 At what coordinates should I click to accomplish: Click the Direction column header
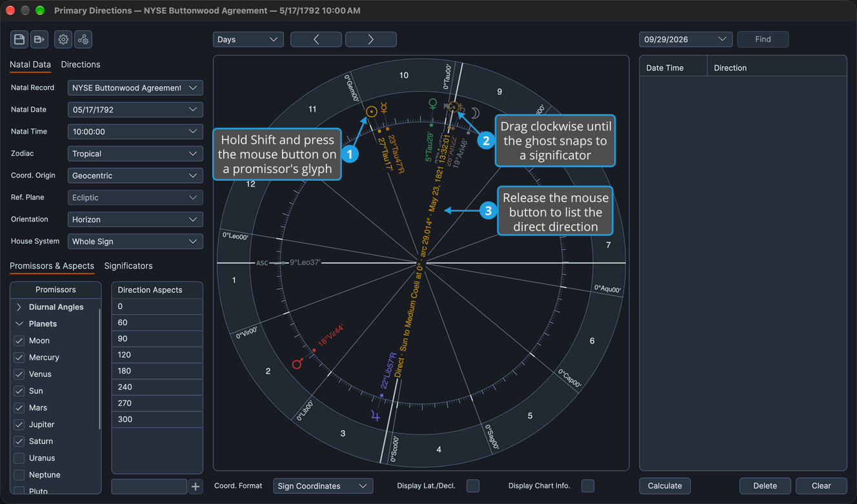(777, 68)
